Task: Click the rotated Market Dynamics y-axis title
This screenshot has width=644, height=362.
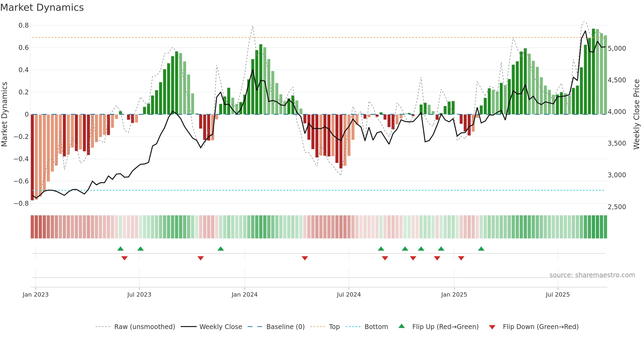Action: click(5, 114)
